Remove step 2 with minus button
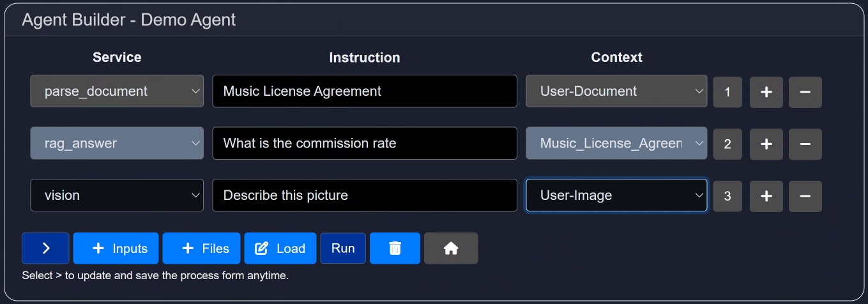The height and width of the screenshot is (304, 868). (x=805, y=144)
